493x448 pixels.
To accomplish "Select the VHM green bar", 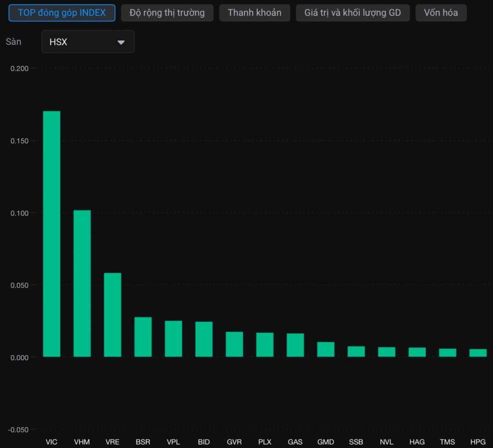I will 82,283.
